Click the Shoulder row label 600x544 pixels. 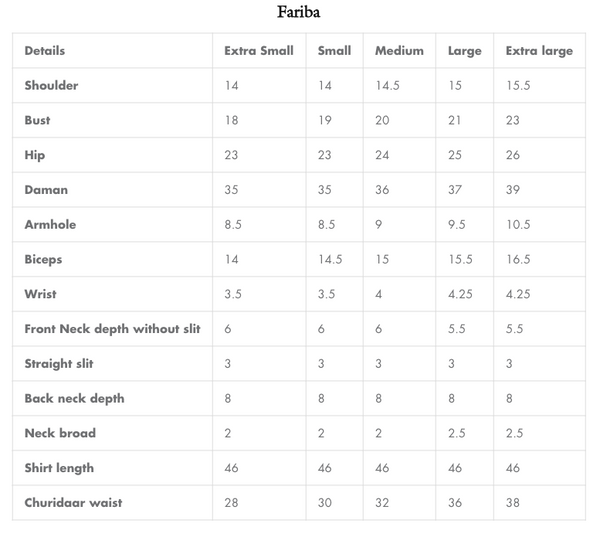pos(51,86)
